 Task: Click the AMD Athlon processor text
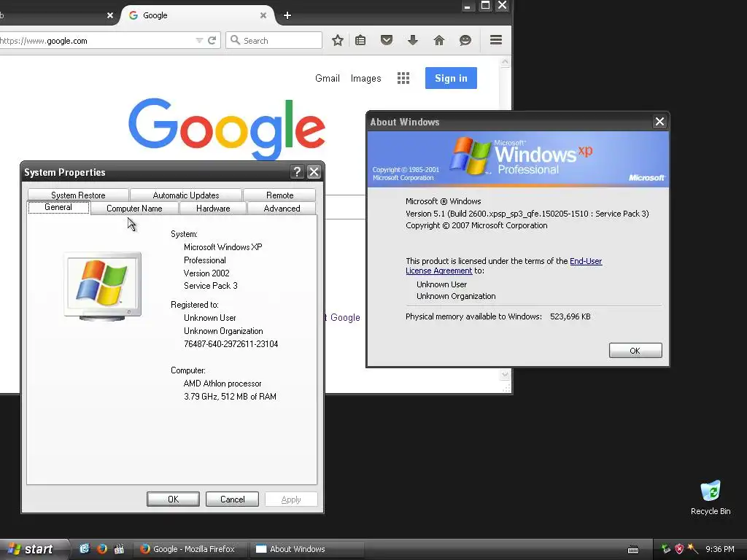[x=222, y=384]
